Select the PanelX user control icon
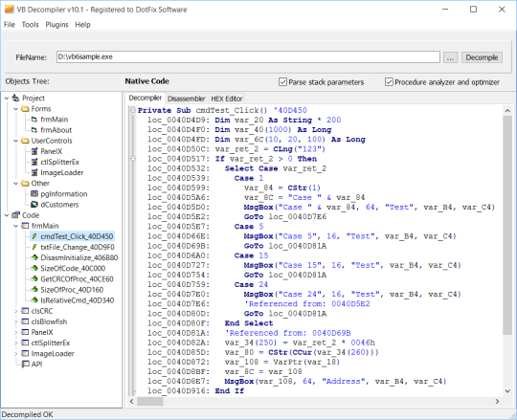Image resolution: width=517 pixels, height=420 pixels. tap(34, 151)
